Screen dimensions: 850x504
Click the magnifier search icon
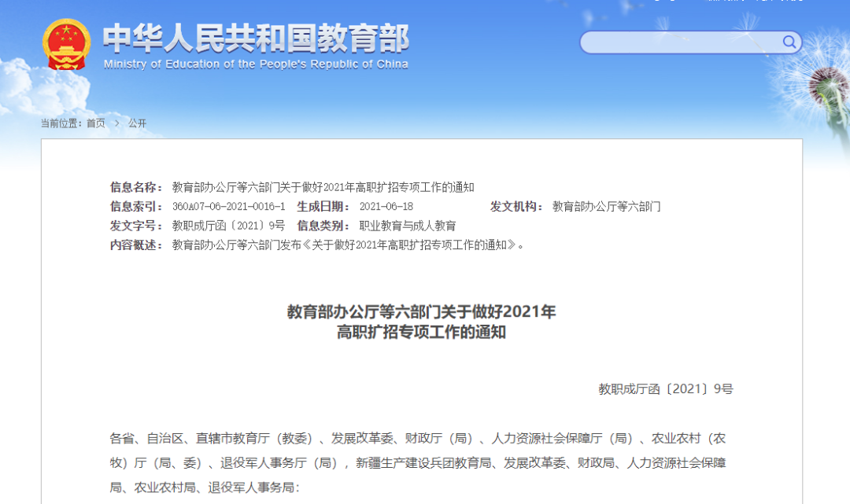(789, 42)
